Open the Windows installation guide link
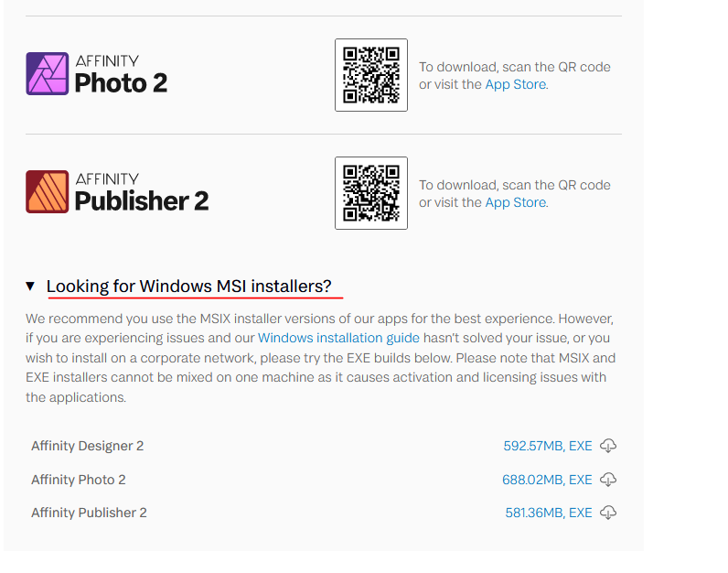The image size is (728, 573). tap(338, 338)
